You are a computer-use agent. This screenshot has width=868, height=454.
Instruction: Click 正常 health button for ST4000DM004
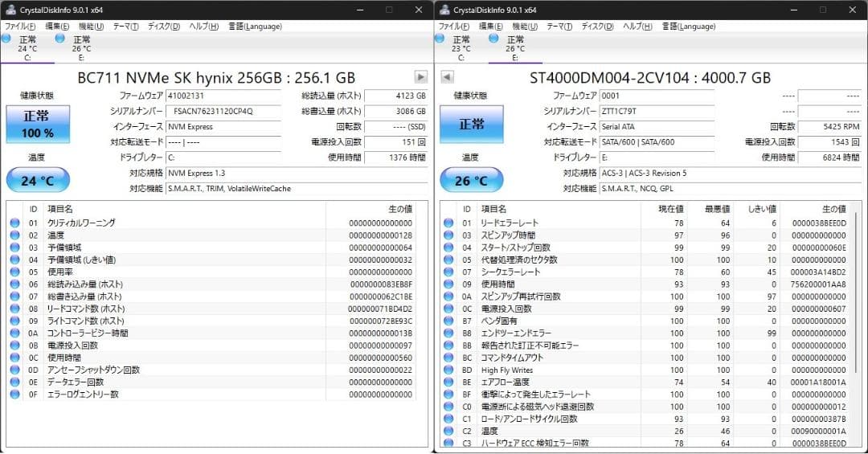(472, 125)
